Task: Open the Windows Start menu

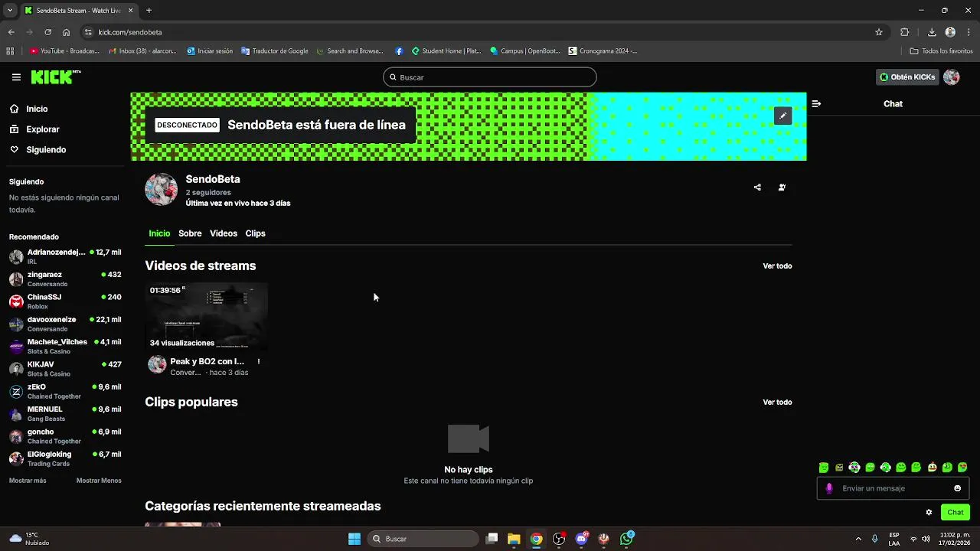Action: tap(354, 539)
